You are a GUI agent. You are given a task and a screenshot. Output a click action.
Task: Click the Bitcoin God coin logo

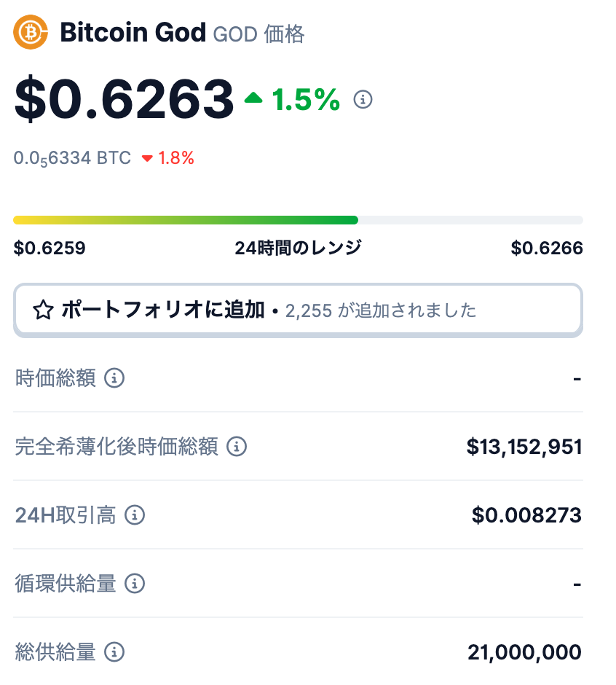click(x=31, y=33)
